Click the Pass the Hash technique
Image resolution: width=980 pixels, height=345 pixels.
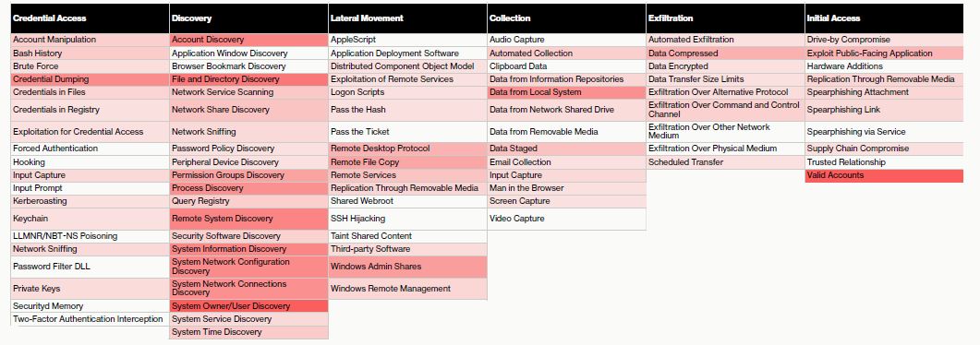pyautogui.click(x=407, y=110)
